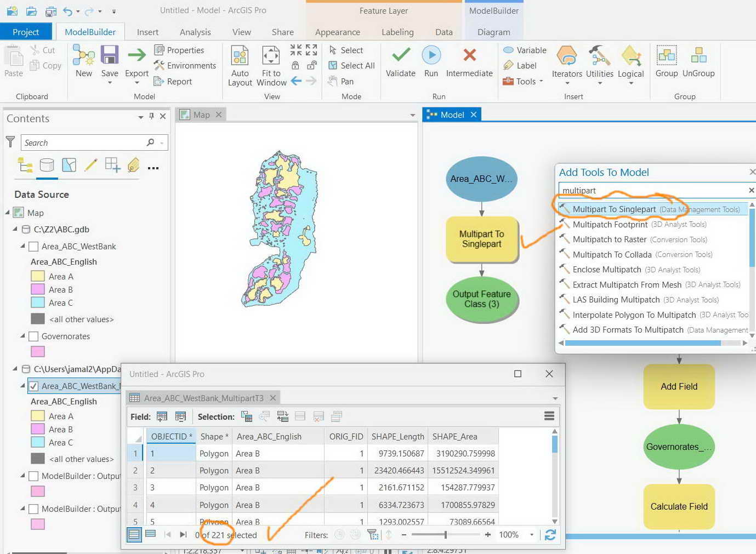Uncheck the checked Area_ABC_WestBank_MultipartT3 layer
This screenshot has width=756, height=554.
[x=33, y=386]
